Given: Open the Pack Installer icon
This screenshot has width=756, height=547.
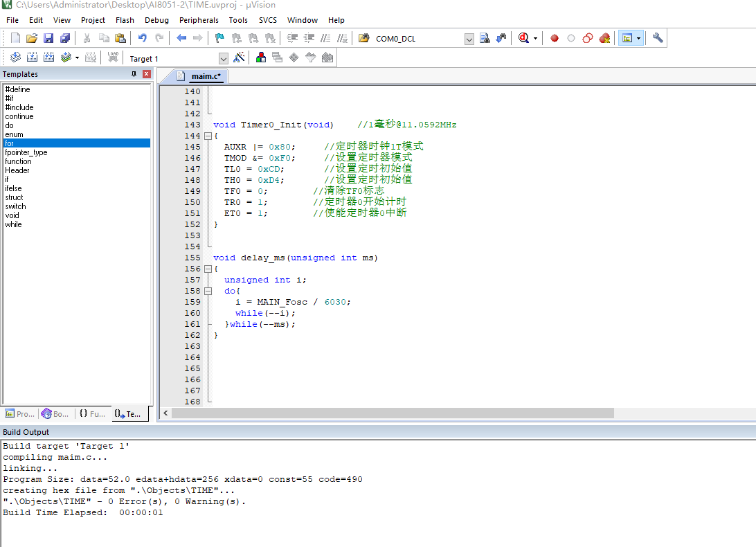Looking at the screenshot, I should pyautogui.click(x=327, y=57).
